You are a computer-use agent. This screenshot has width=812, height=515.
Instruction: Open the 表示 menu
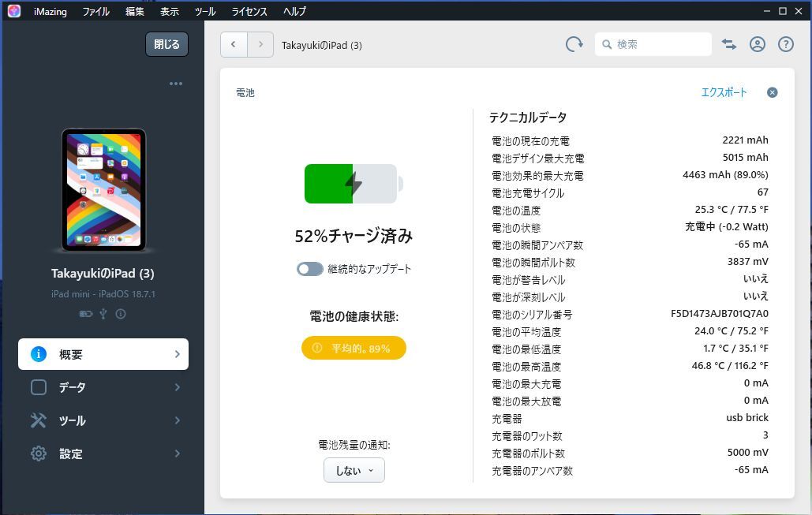170,11
